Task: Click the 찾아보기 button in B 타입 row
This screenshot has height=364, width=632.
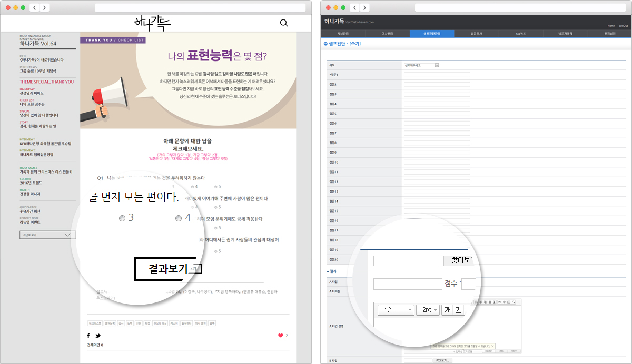Action: click(x=442, y=361)
